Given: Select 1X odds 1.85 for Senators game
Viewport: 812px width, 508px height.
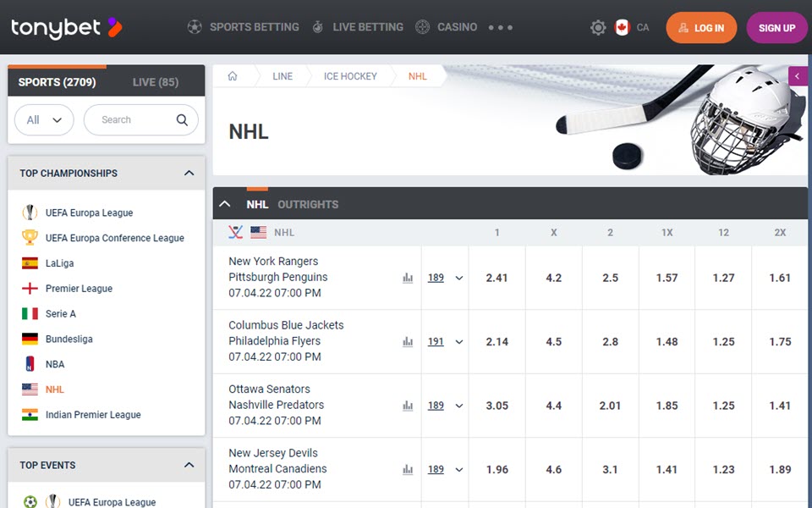Looking at the screenshot, I should pos(667,406).
